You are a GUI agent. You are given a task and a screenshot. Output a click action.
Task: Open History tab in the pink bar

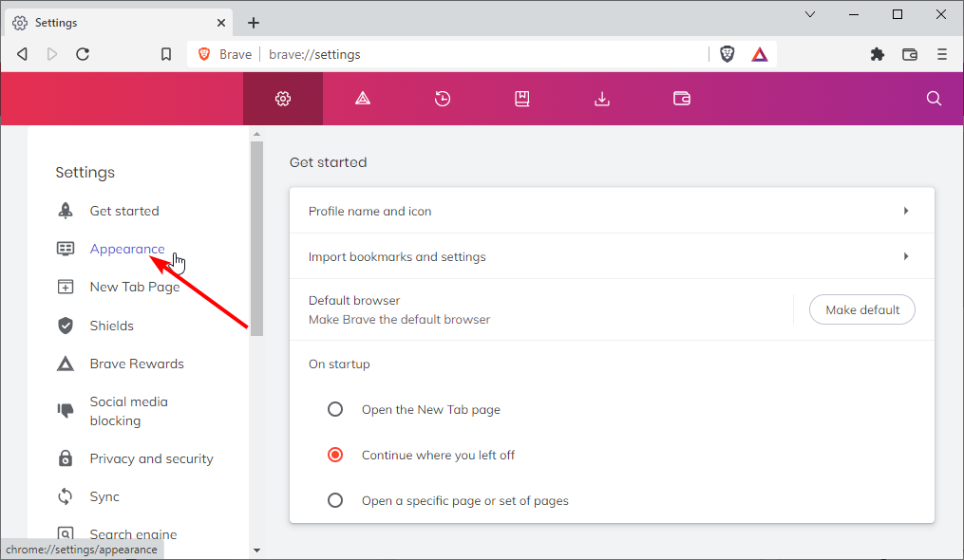tap(443, 99)
